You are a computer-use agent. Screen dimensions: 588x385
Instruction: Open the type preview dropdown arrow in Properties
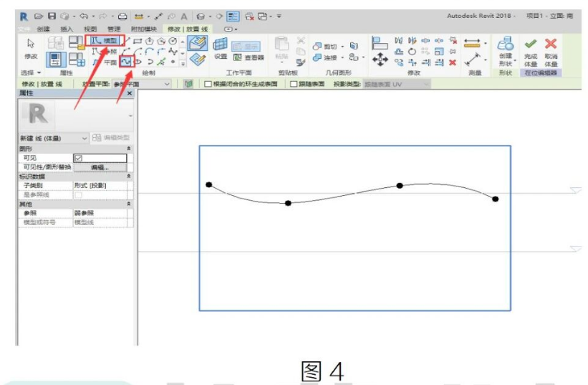[130, 115]
